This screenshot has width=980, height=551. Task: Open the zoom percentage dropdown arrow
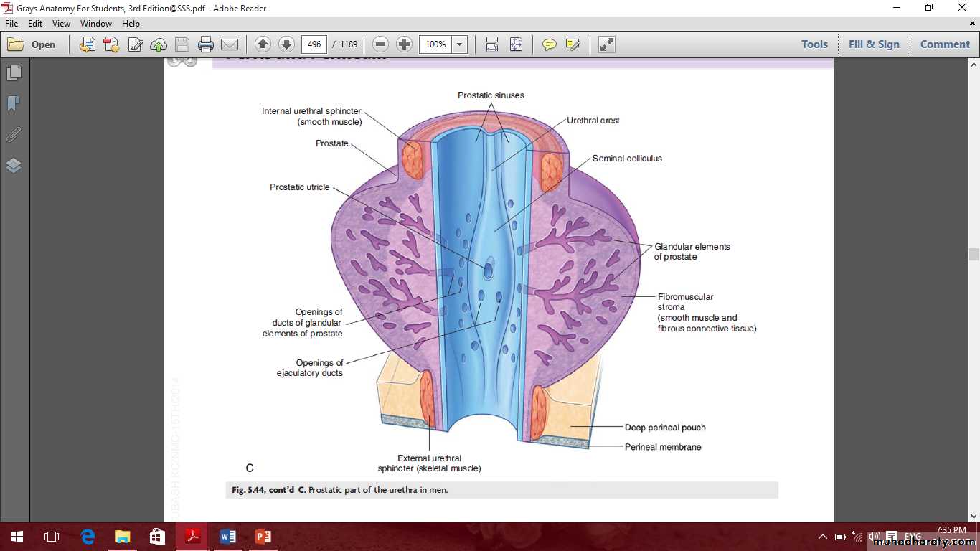[460, 44]
